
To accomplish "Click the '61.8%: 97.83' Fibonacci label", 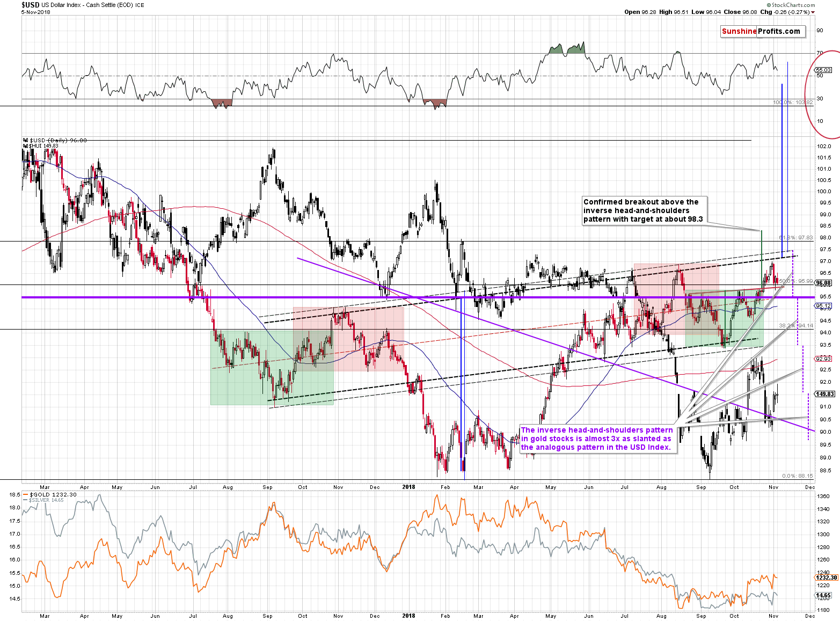I will point(796,237).
